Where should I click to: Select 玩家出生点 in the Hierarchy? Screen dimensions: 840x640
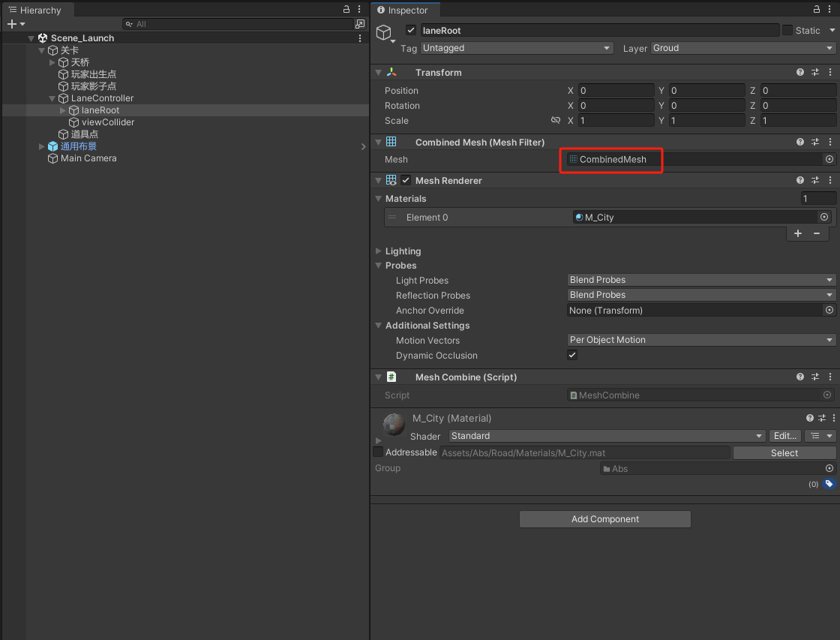93,74
